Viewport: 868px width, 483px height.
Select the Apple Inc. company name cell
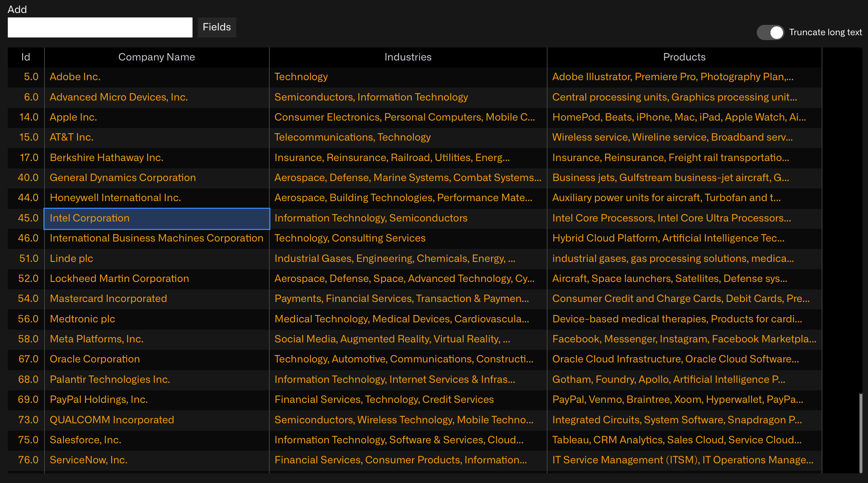tap(156, 117)
